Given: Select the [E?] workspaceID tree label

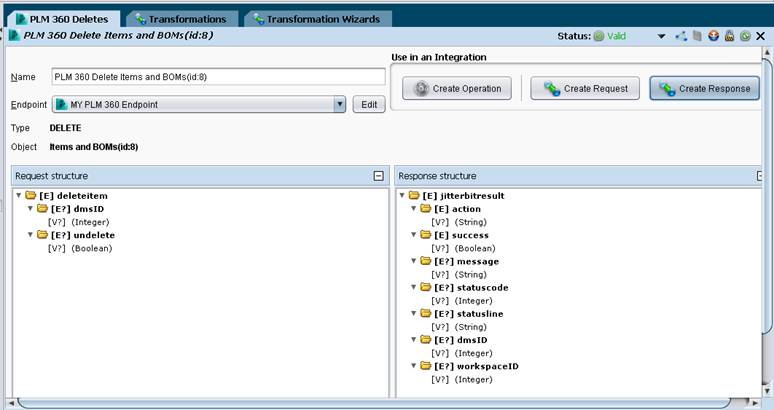Looking at the screenshot, I should point(476,366).
